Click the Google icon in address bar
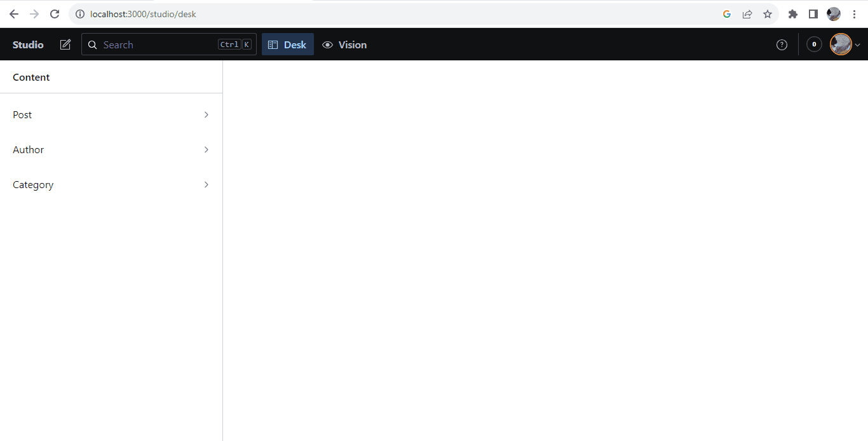Image resolution: width=868 pixels, height=441 pixels. click(727, 14)
